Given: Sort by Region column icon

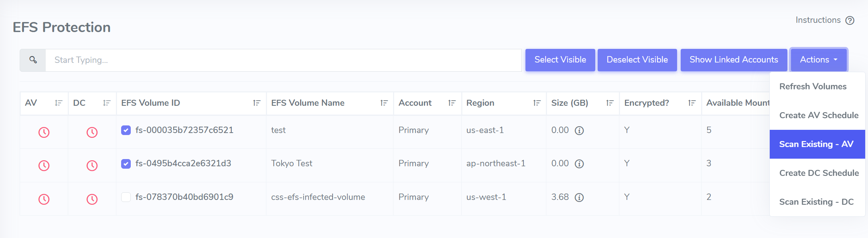Looking at the screenshot, I should [x=537, y=103].
